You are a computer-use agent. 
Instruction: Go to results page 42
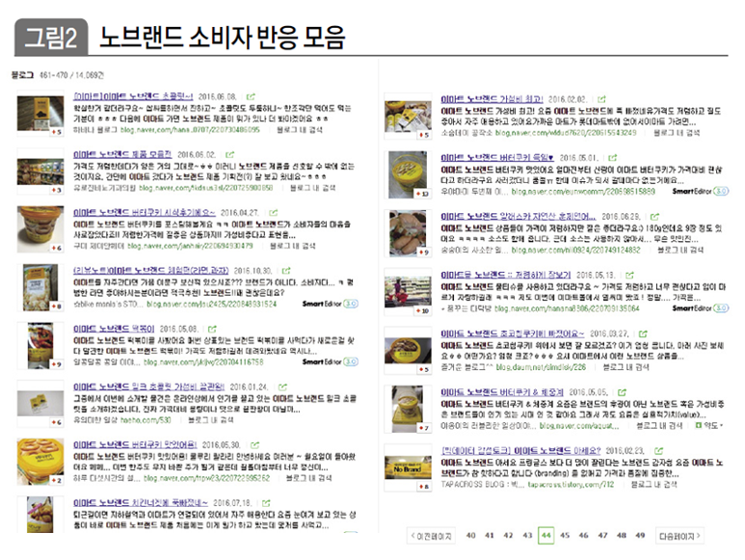[508, 535]
